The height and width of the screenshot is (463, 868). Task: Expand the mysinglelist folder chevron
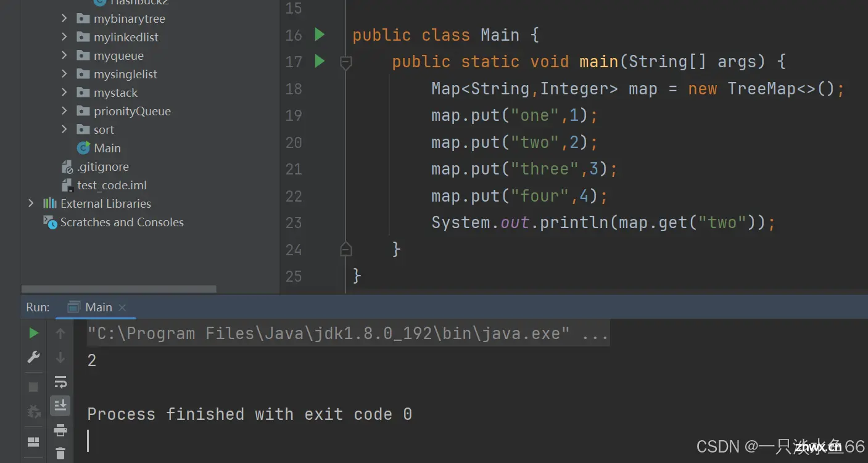click(x=64, y=74)
